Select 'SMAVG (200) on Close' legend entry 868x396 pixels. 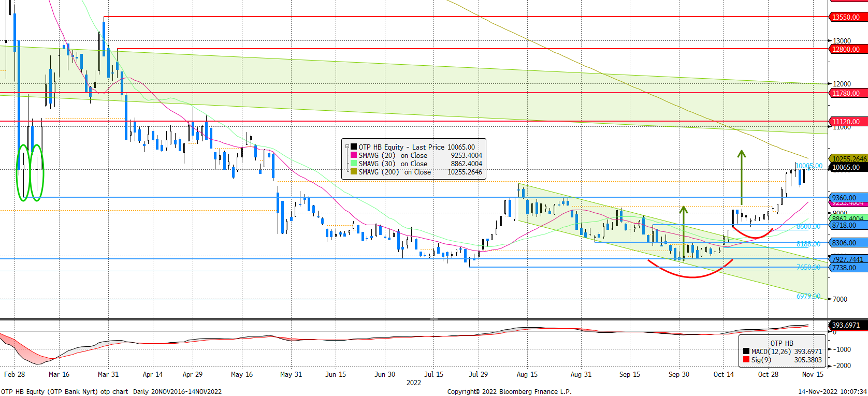pos(395,172)
